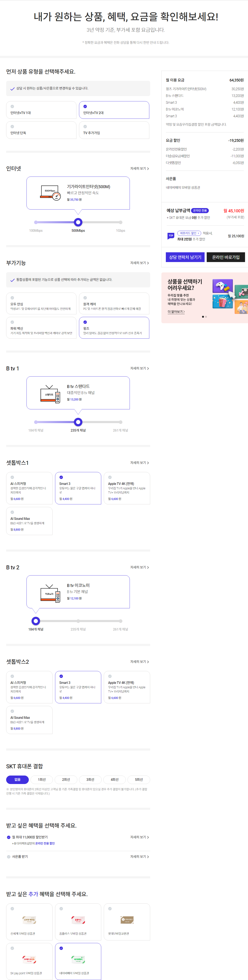Select AI Sound Max under 셋톱박스2
Screen dimensions: 248x980
click(x=29, y=720)
